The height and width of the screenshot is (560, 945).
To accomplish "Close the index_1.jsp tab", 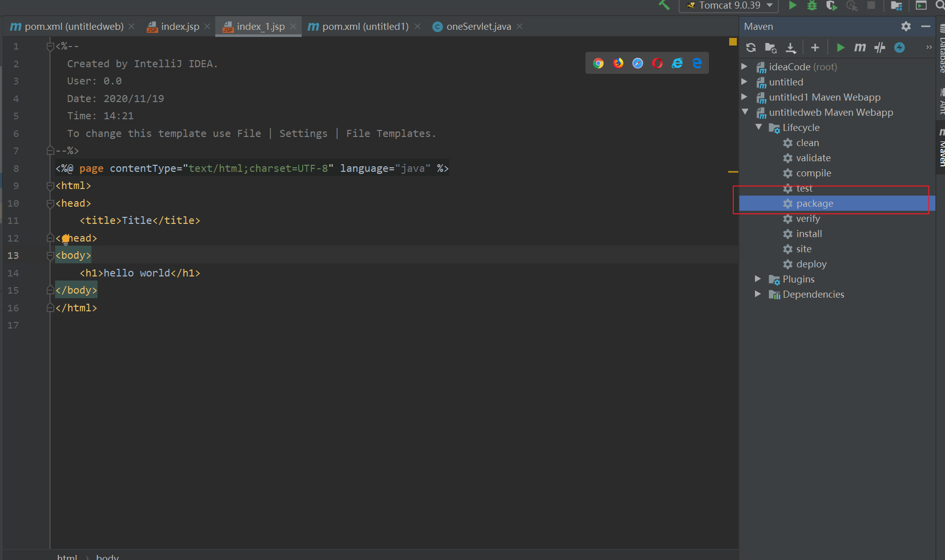I will click(293, 26).
